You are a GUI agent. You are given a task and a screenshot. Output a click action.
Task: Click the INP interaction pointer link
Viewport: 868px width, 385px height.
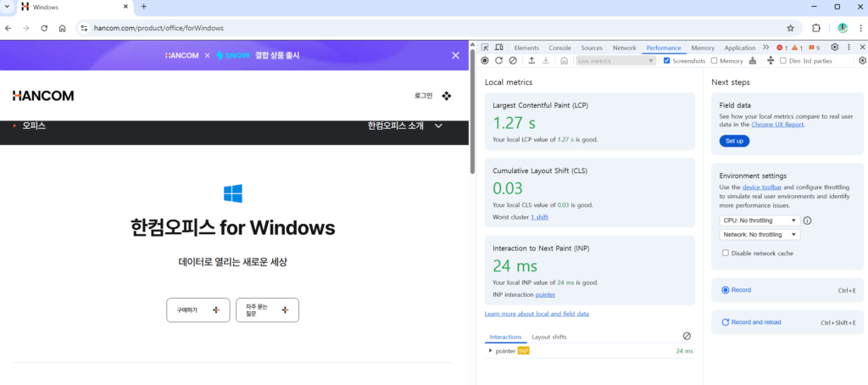(545, 295)
